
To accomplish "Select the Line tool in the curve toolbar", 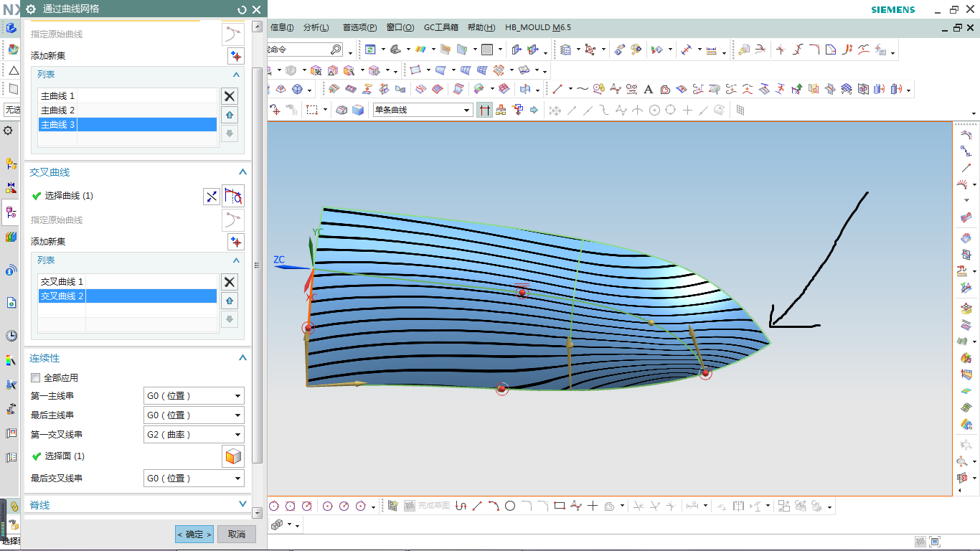I will point(557,90).
